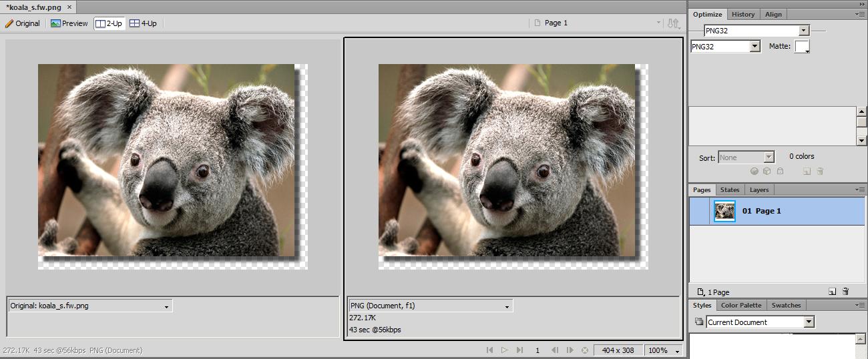Select the 2-Up preview mode
Image resolution: width=868 pixels, height=359 pixels.
coord(109,23)
